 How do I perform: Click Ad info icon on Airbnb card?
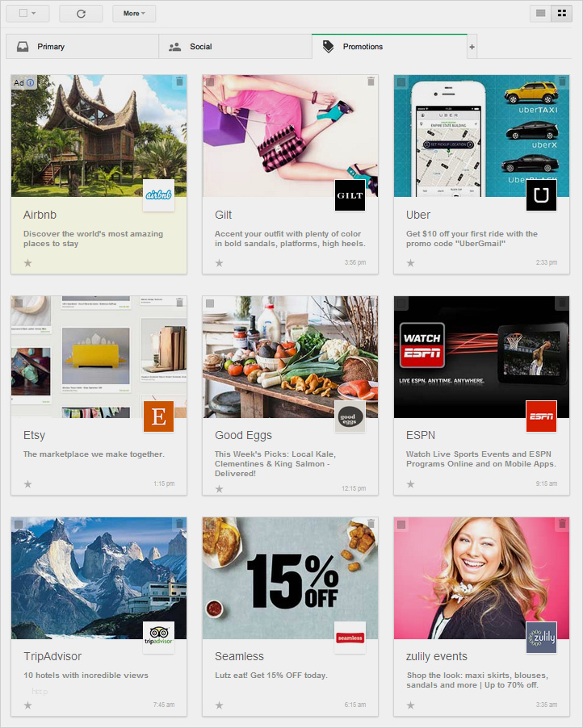(31, 82)
